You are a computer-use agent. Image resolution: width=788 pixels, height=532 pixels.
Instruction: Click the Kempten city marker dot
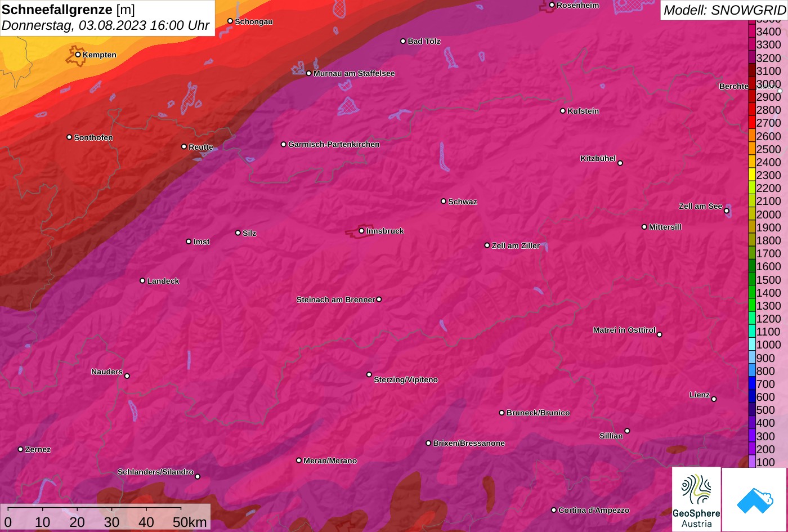[x=78, y=55]
